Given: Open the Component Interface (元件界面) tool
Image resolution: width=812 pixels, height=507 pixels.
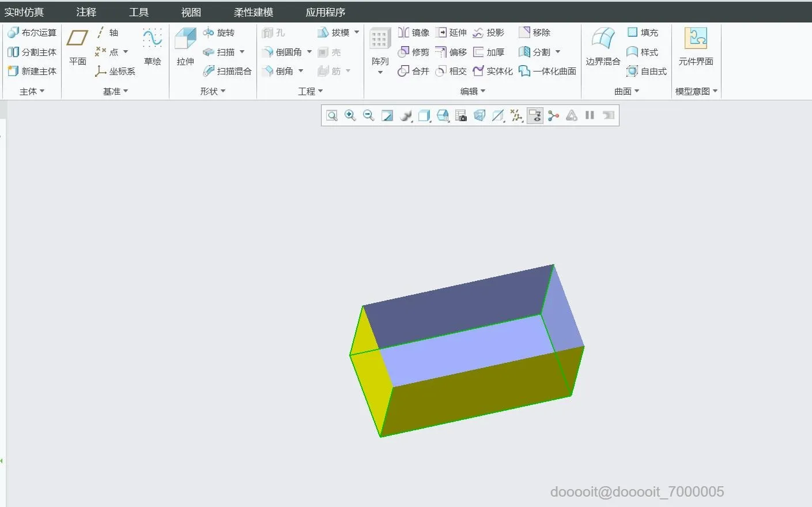Looking at the screenshot, I should [x=696, y=47].
